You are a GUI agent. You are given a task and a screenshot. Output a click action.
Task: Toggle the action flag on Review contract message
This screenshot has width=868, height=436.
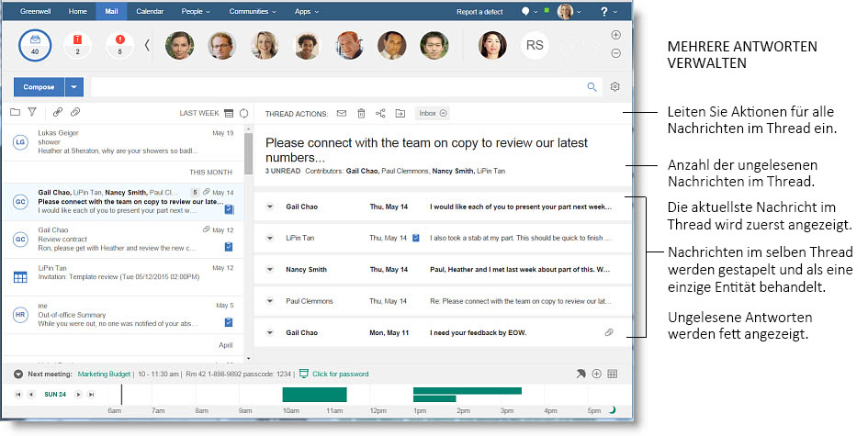coord(229,247)
